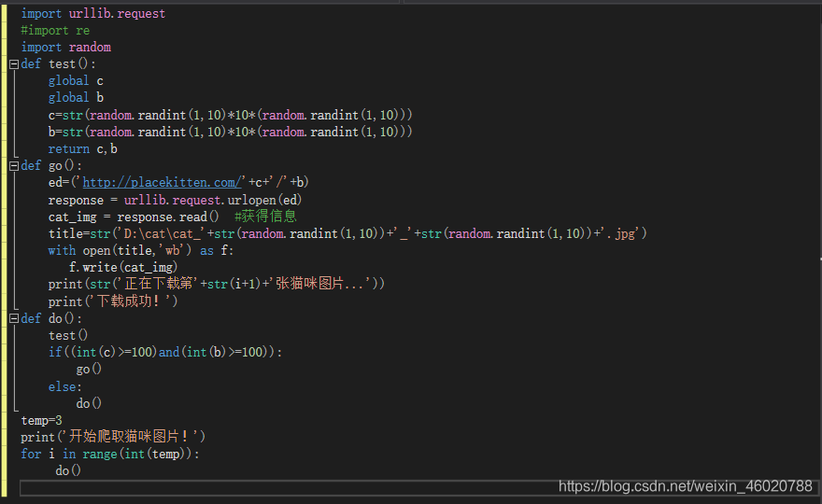Click the print('开始爬取猫咪图片！') line

coord(113,437)
